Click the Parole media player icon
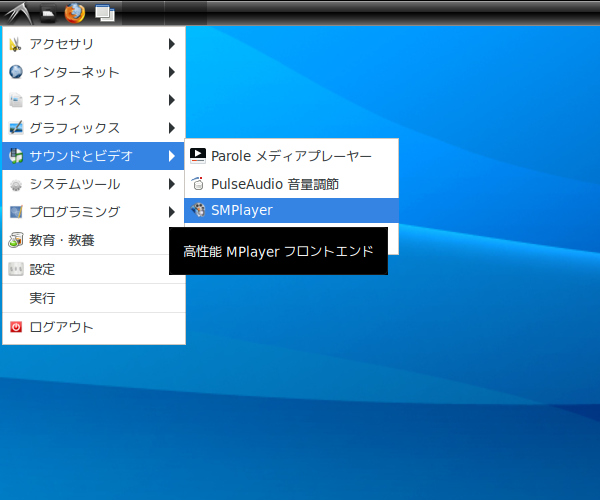The image size is (600, 500). pyautogui.click(x=198, y=156)
